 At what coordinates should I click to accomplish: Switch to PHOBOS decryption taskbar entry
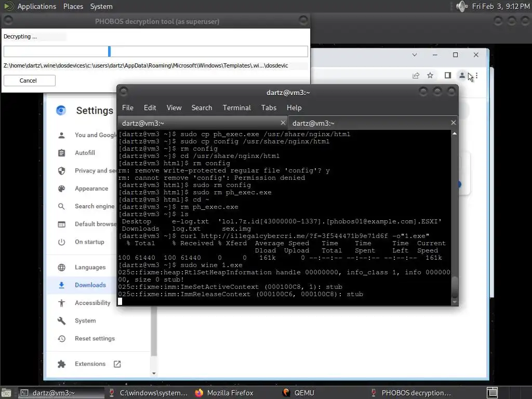point(411,393)
